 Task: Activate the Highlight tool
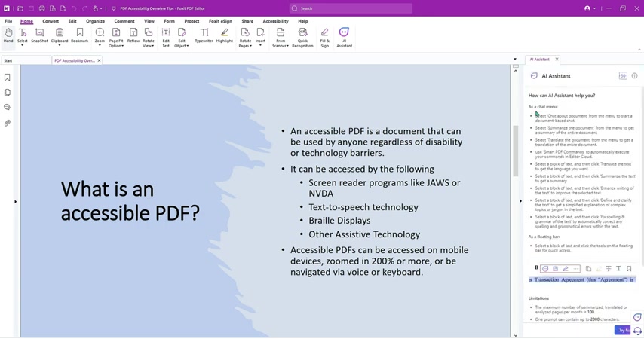click(x=224, y=35)
